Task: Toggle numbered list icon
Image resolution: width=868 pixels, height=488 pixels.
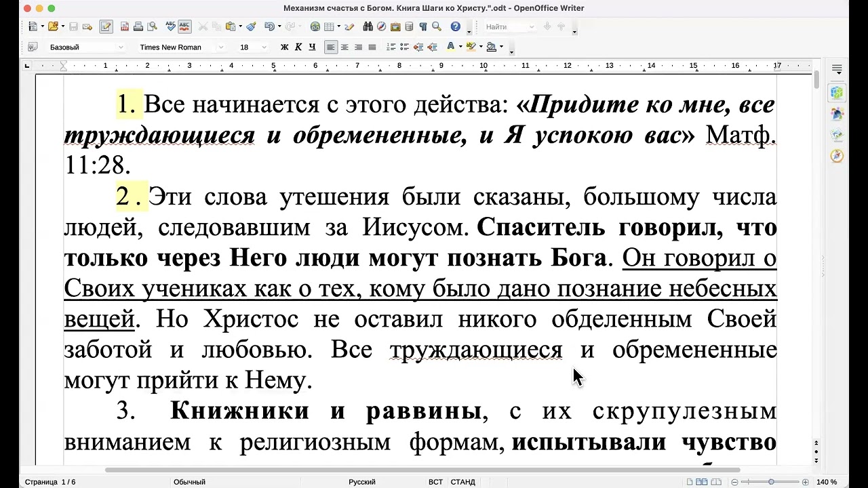Action: click(x=391, y=47)
